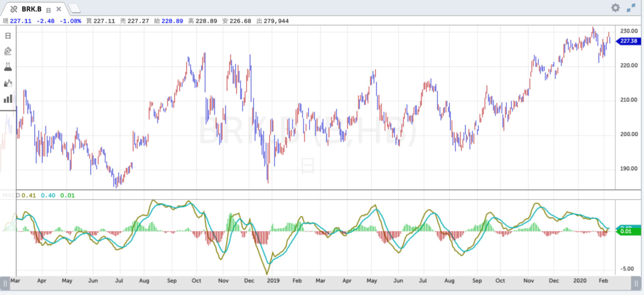Click the 安 low price 226.68
Screen dimensions: 644x295
tap(240, 21)
